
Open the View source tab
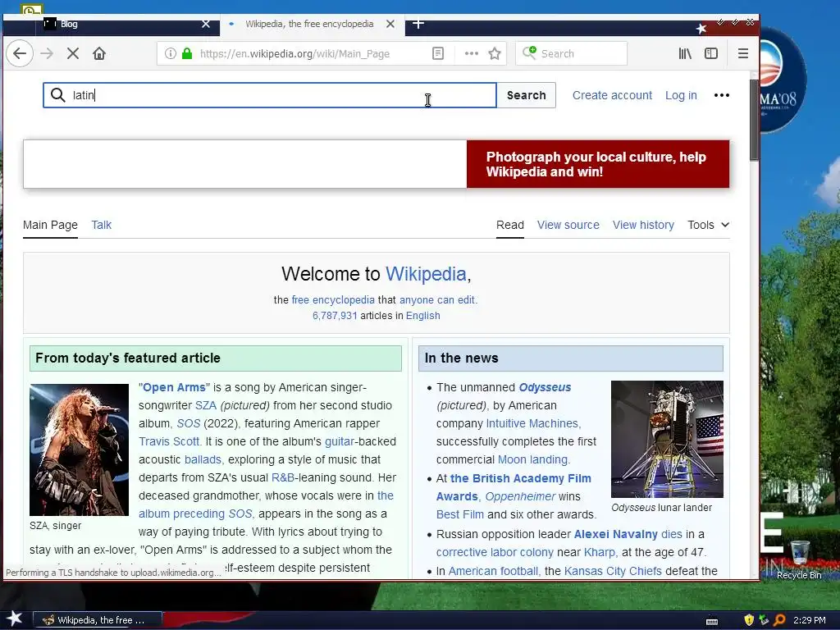click(568, 225)
